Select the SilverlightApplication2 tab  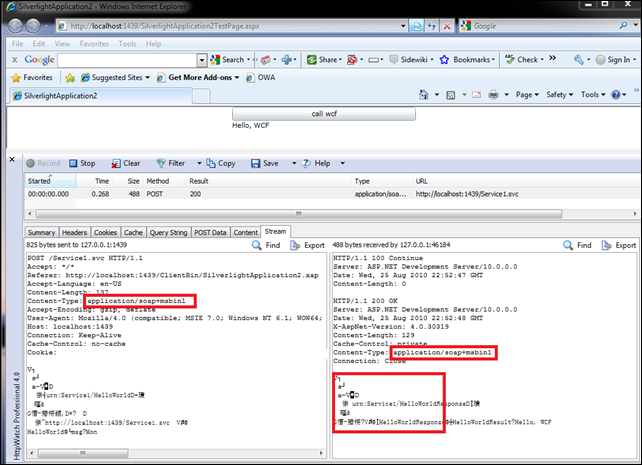click(x=101, y=96)
